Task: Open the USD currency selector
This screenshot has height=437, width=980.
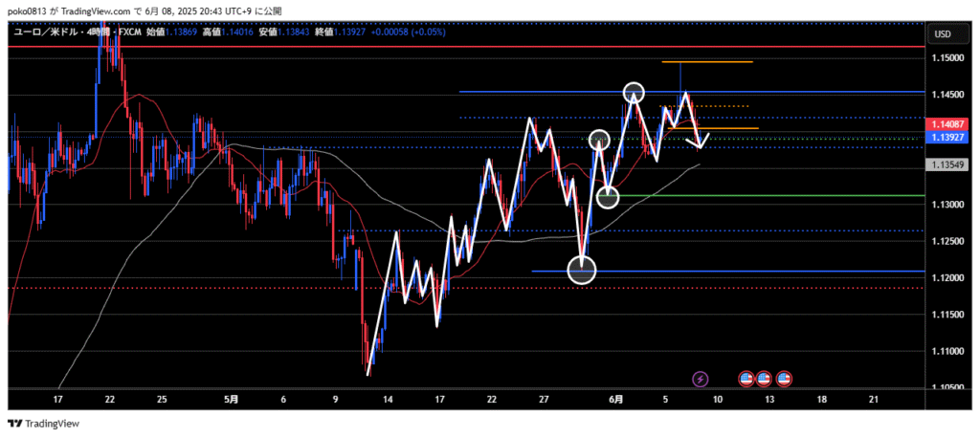Action: (941, 34)
